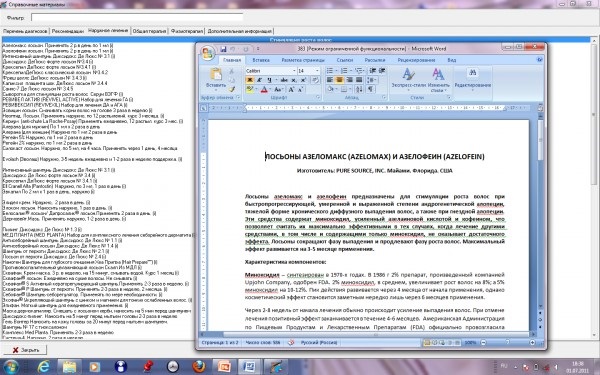Open Paragraph (Абзац) dialog launcher

(384, 98)
